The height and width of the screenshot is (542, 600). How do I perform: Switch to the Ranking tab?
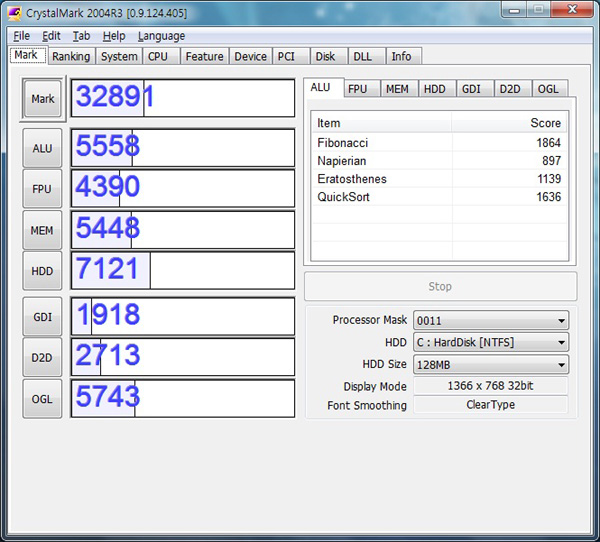pyautogui.click(x=71, y=56)
